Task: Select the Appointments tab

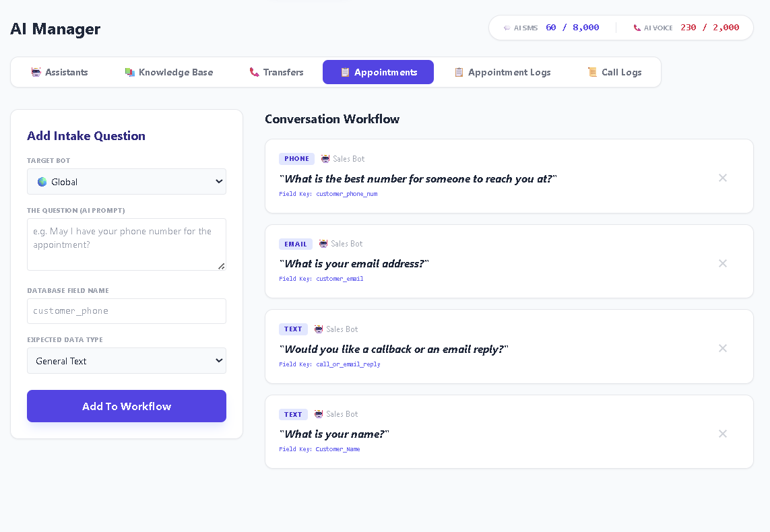Action: pos(378,72)
